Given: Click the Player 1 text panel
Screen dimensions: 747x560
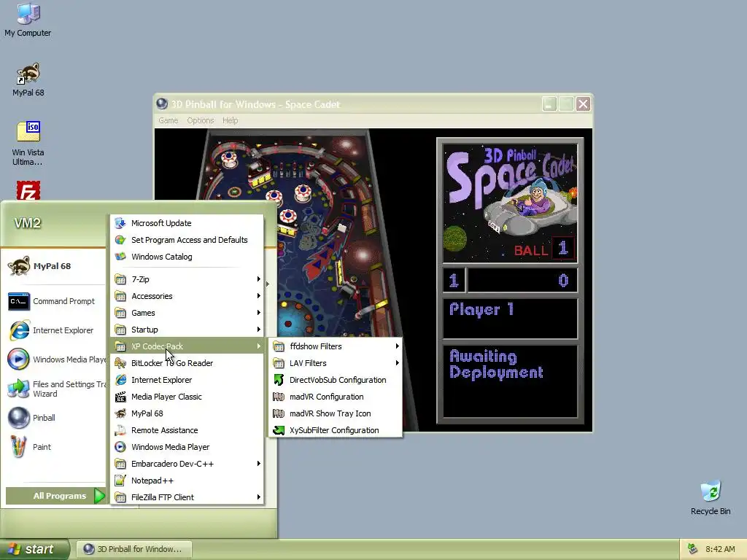Looking at the screenshot, I should [x=510, y=318].
